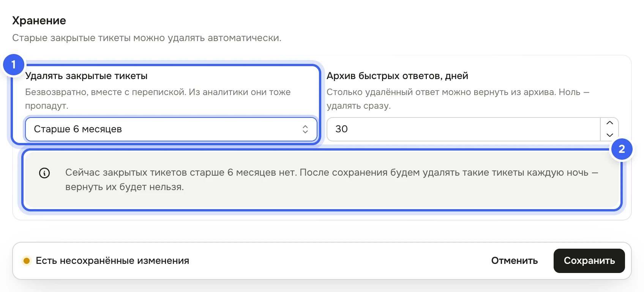Decrease archive days with down arrow
This screenshot has height=292, width=644.
609,135
